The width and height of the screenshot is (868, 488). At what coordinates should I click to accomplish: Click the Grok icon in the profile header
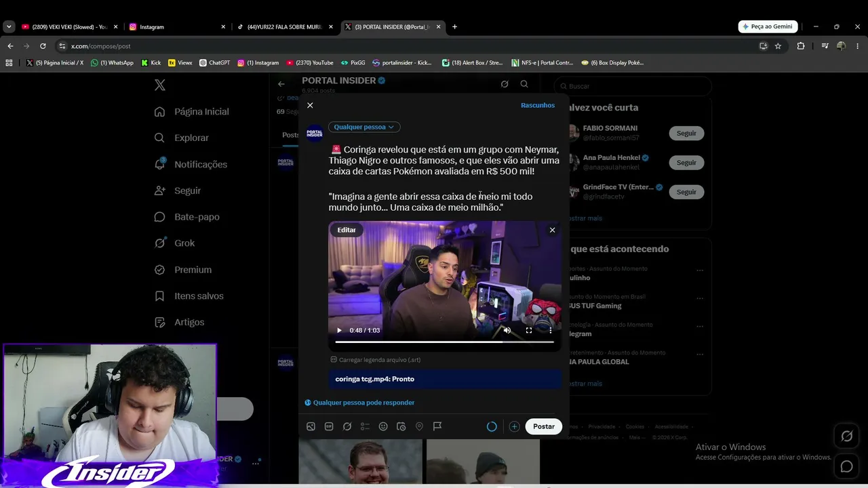point(505,84)
